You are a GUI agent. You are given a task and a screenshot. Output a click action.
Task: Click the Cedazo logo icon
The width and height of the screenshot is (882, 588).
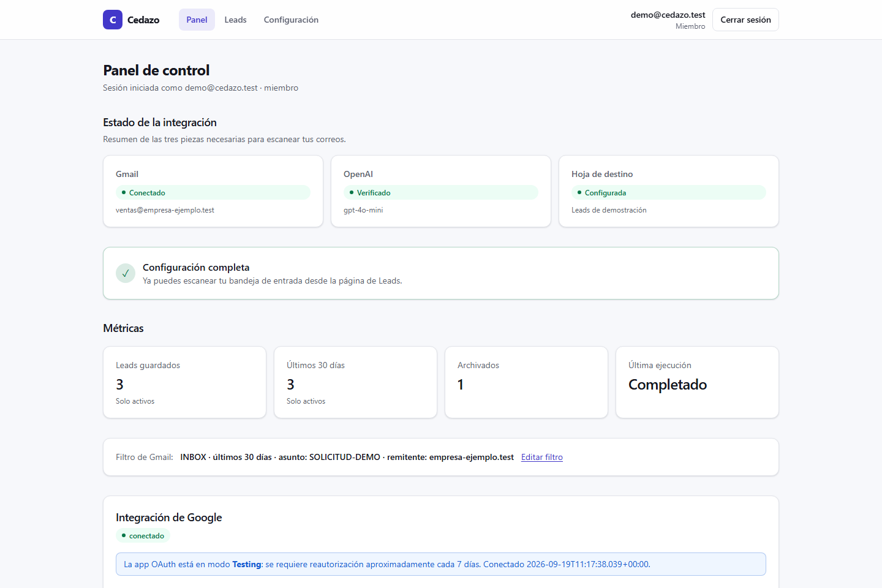(113, 20)
